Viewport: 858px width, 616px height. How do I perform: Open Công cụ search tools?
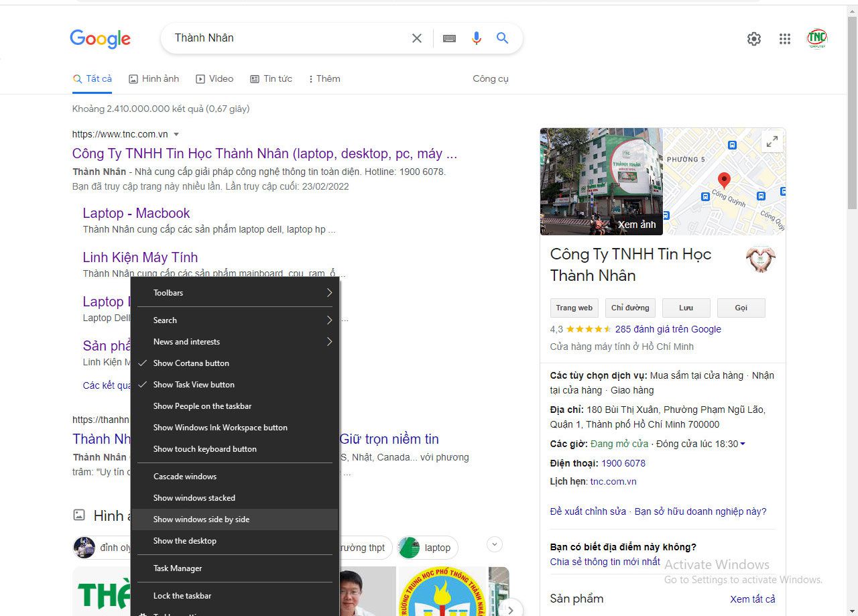pyautogui.click(x=491, y=78)
